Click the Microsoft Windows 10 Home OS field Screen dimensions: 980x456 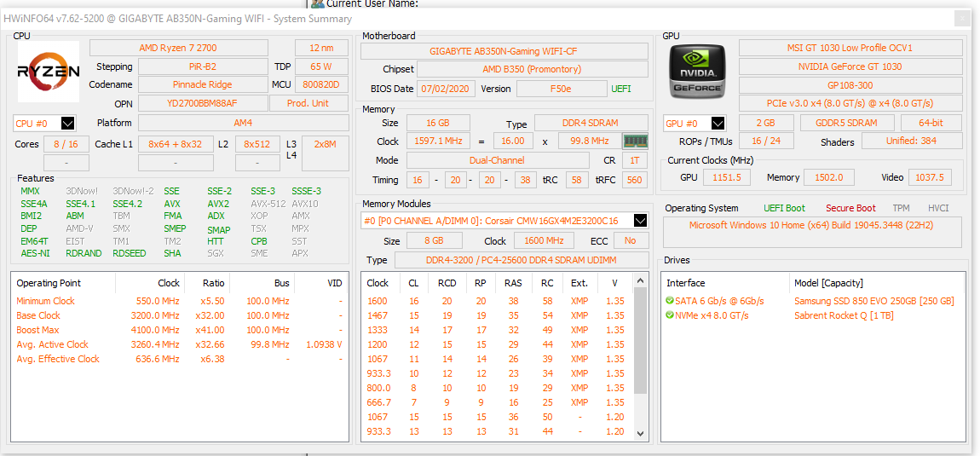(x=813, y=232)
